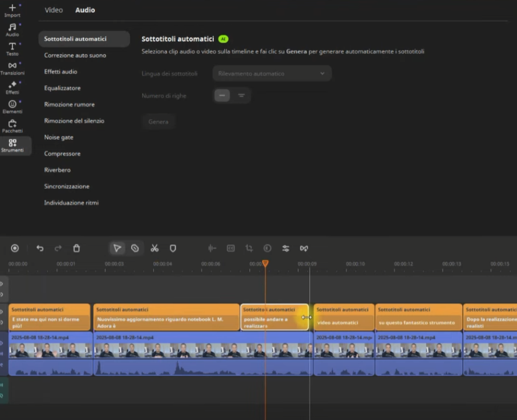Viewport: 517px width, 420px height.
Task: Click the audio waveform toolbar icon
Action: [x=212, y=248]
